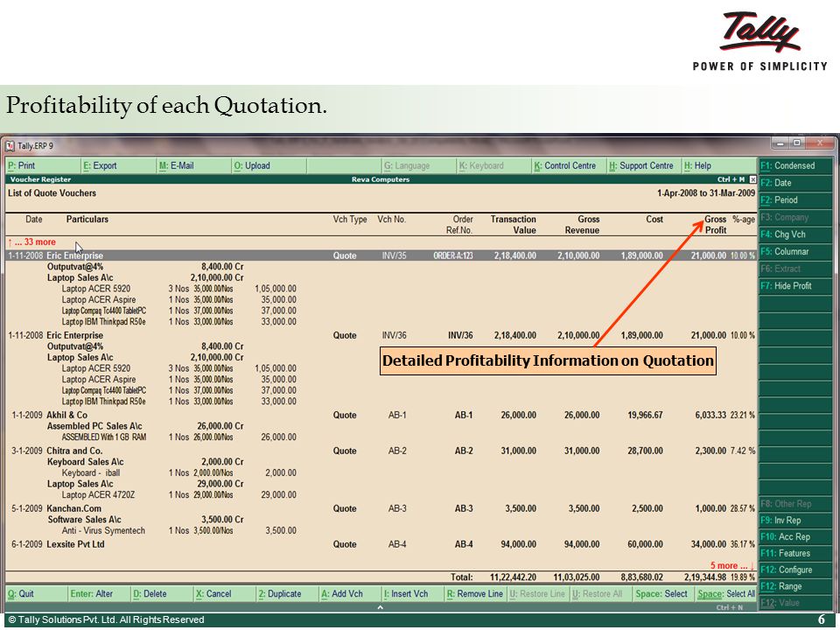Open F11: Features
The height and width of the screenshot is (630, 840).
795,553
